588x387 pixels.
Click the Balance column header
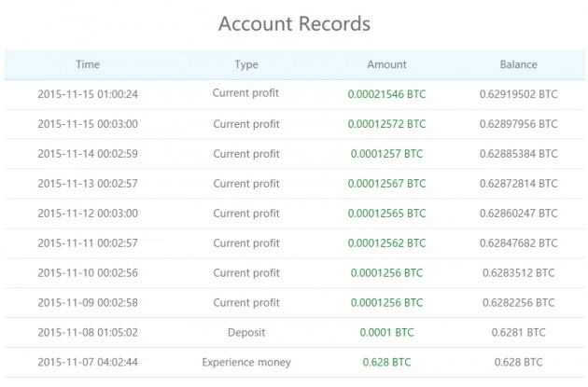tap(519, 64)
